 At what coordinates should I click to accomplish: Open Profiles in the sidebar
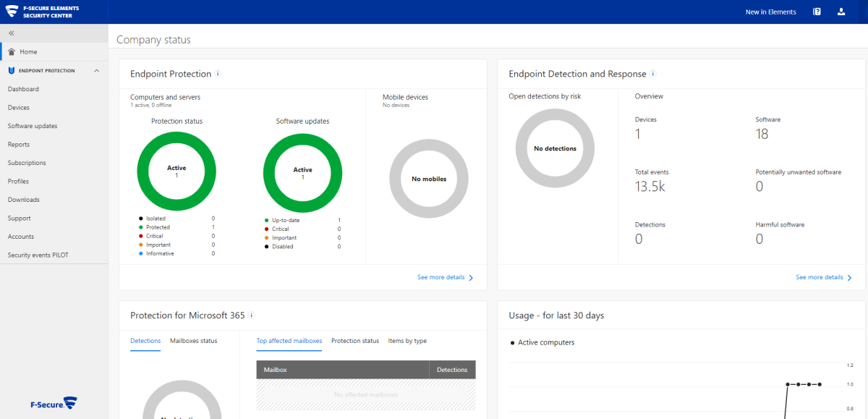[x=19, y=182]
